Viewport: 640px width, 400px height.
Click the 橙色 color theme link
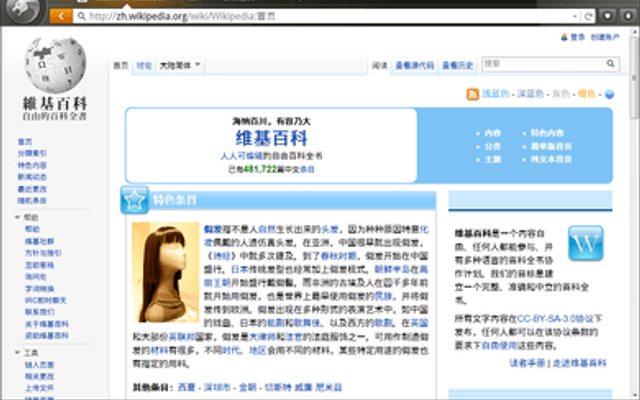point(587,94)
